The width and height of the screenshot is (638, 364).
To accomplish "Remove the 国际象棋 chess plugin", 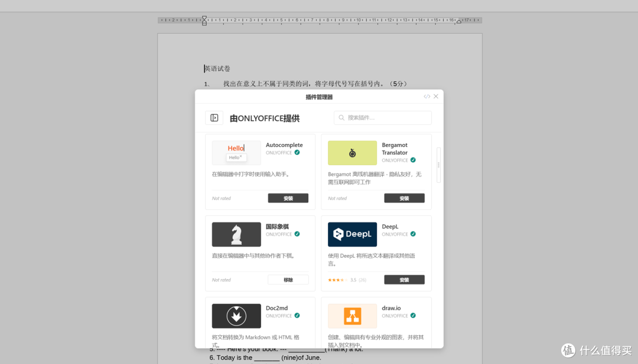I will [288, 280].
